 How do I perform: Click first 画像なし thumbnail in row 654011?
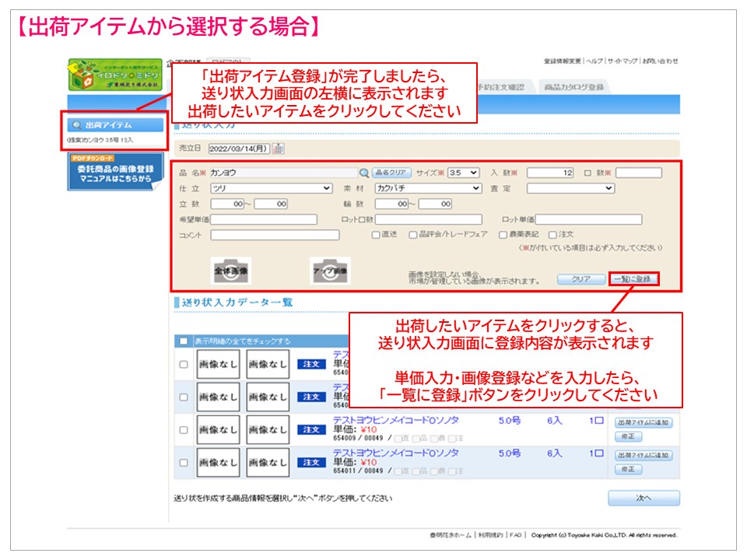pos(218,463)
